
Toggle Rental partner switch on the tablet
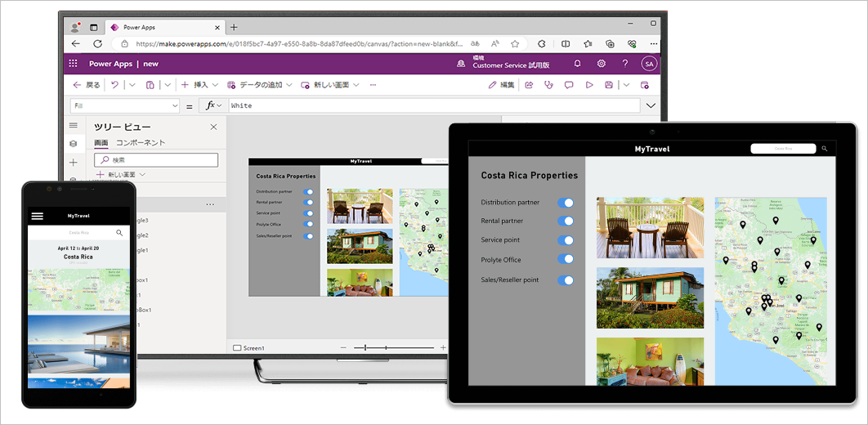coord(566,221)
